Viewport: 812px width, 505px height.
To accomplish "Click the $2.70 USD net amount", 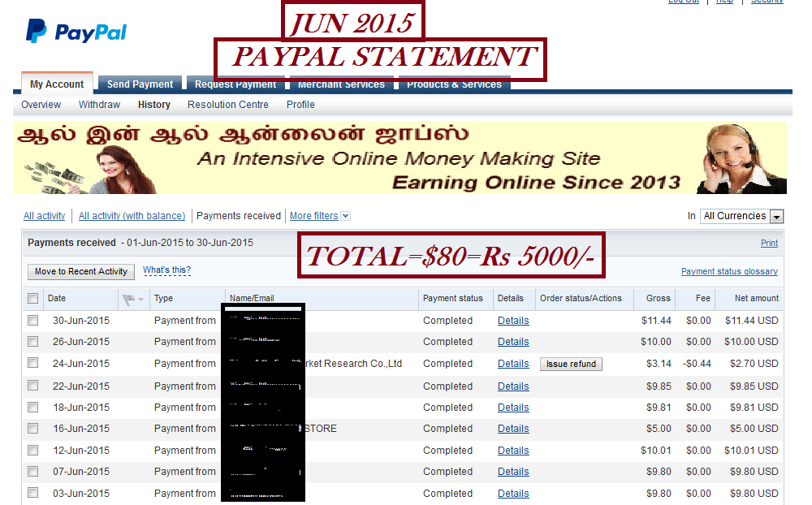I will click(754, 364).
